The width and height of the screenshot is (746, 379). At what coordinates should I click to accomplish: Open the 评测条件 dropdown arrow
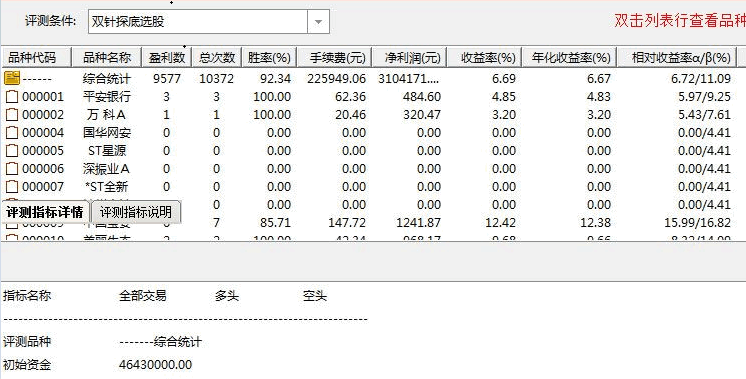[319, 22]
